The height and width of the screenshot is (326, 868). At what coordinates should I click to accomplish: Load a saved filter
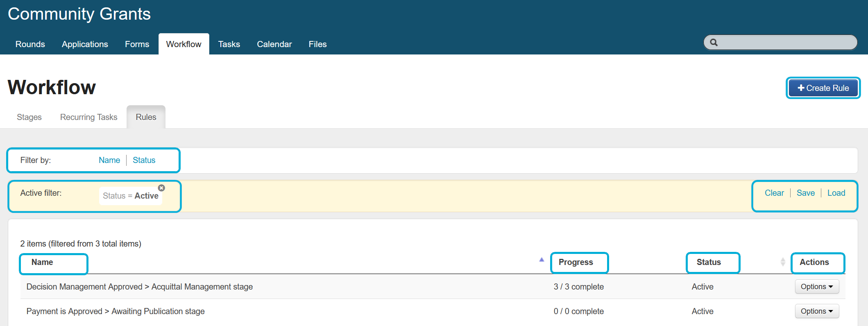(836, 193)
